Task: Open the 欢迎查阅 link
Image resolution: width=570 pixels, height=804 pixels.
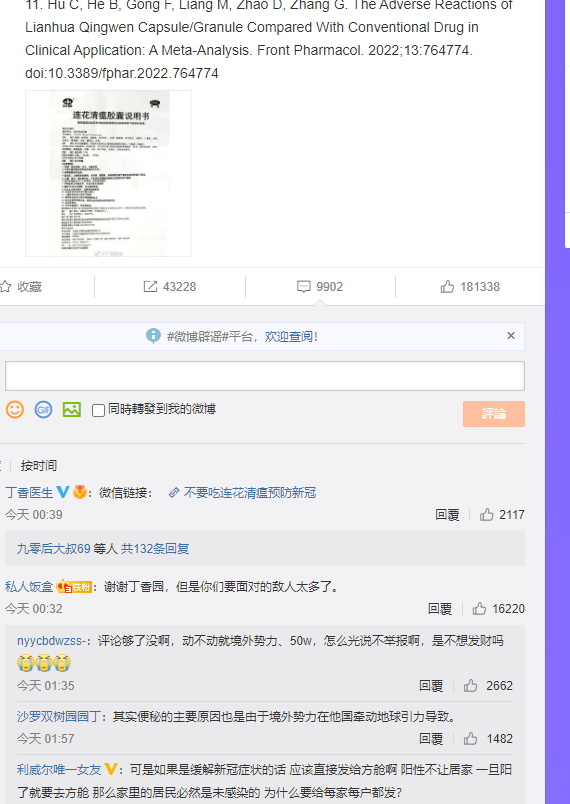Action: pos(291,336)
